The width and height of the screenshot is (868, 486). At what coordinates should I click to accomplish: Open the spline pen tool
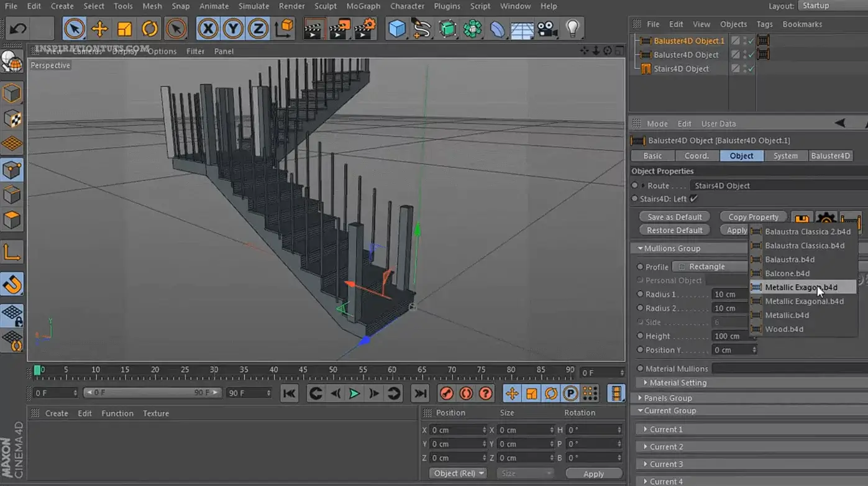[x=421, y=29]
